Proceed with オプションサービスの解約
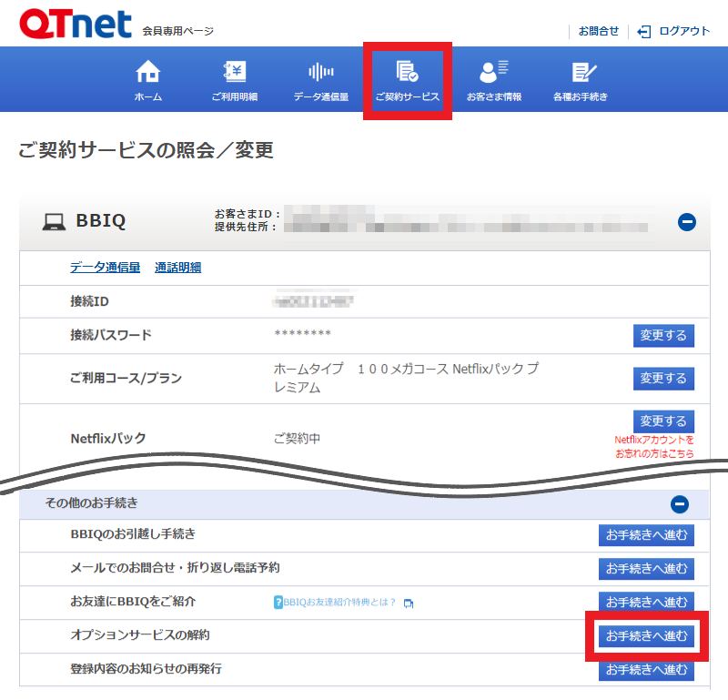This screenshot has height=700, width=728. (646, 635)
